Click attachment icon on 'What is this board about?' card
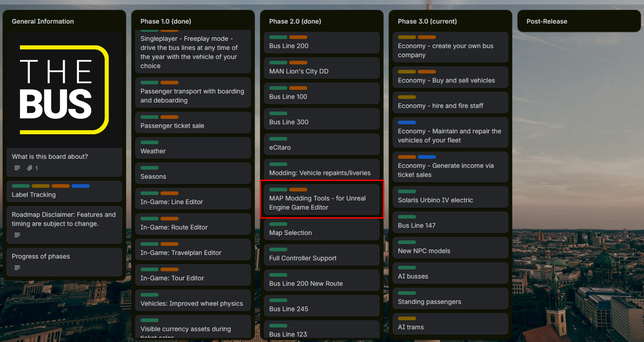This screenshot has width=644, height=342. coord(30,168)
